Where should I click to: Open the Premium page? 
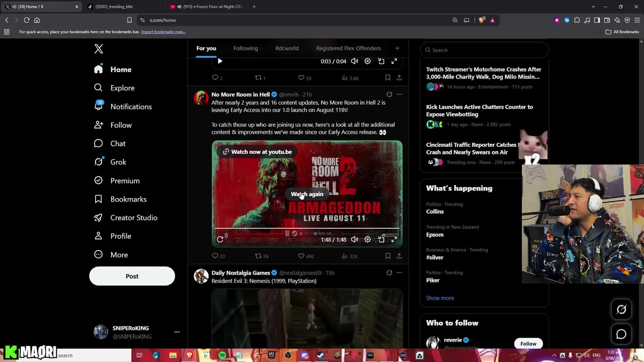pyautogui.click(x=117, y=180)
